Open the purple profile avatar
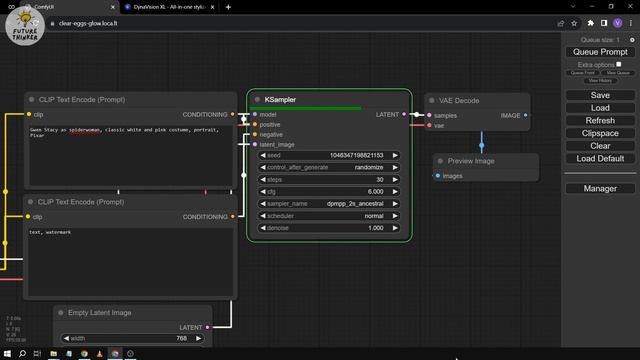 [618, 23]
